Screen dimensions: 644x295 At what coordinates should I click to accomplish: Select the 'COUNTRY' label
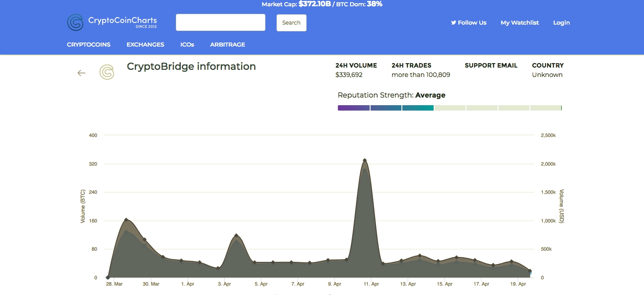click(x=548, y=65)
